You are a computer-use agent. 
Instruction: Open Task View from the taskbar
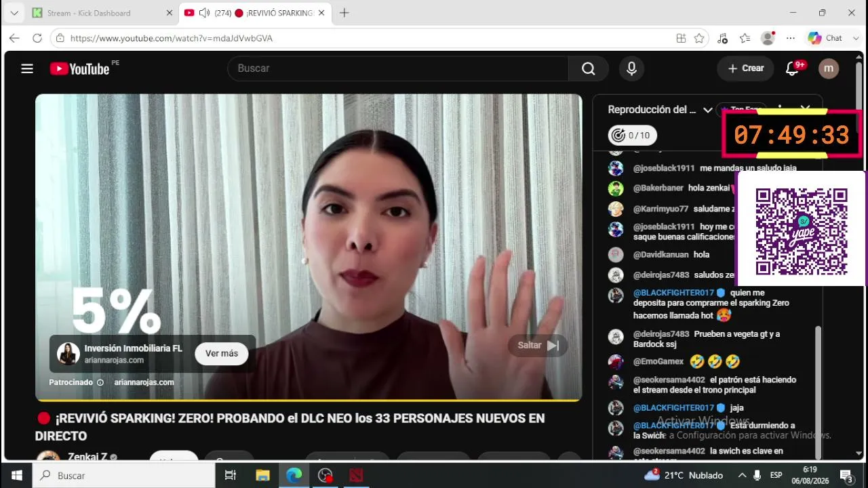[x=231, y=476]
